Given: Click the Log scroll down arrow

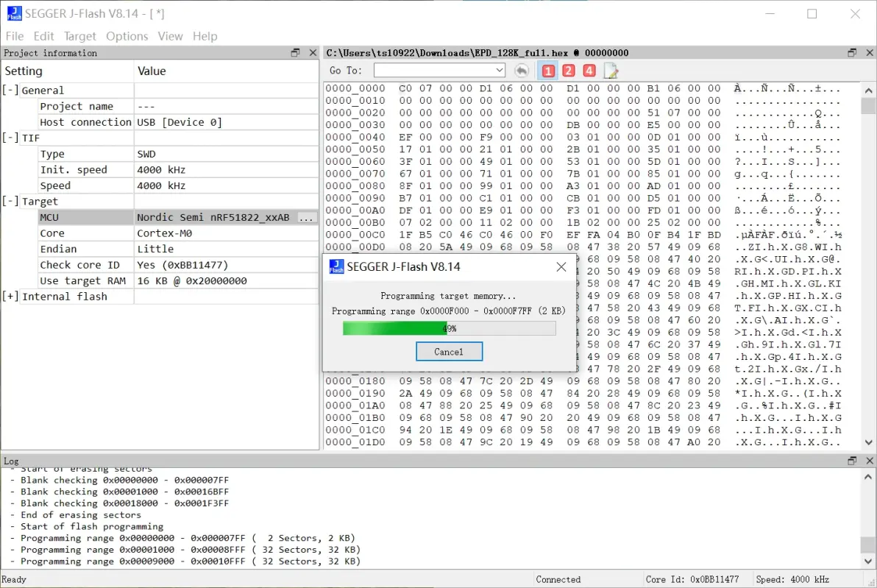Looking at the screenshot, I should [x=868, y=562].
